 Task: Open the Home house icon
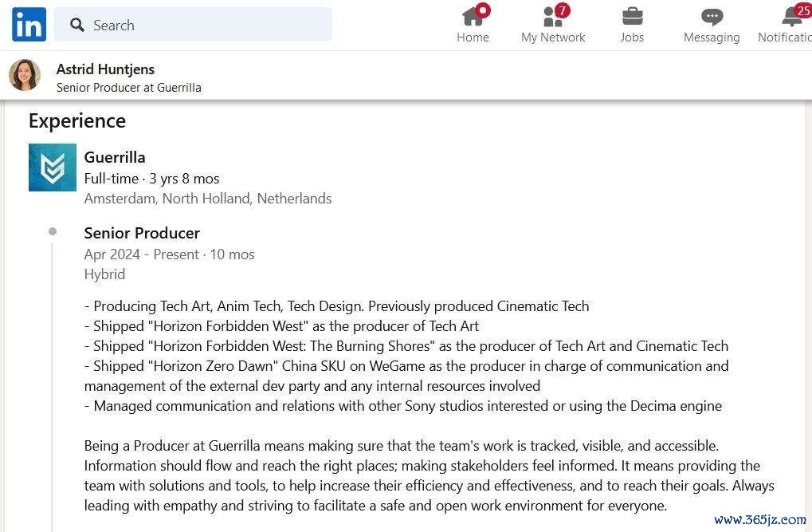coord(473,17)
